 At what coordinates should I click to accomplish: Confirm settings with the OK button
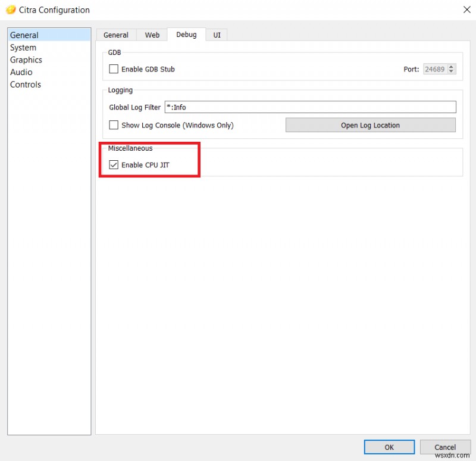pos(389,447)
